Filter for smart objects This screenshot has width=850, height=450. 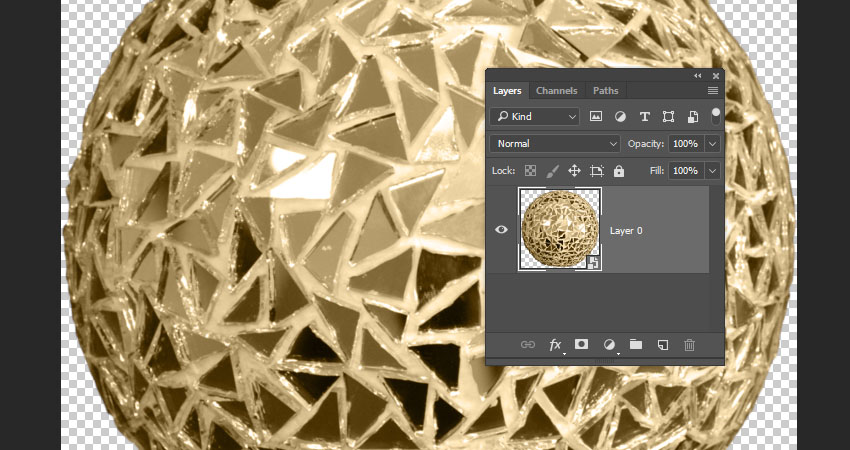[x=692, y=117]
